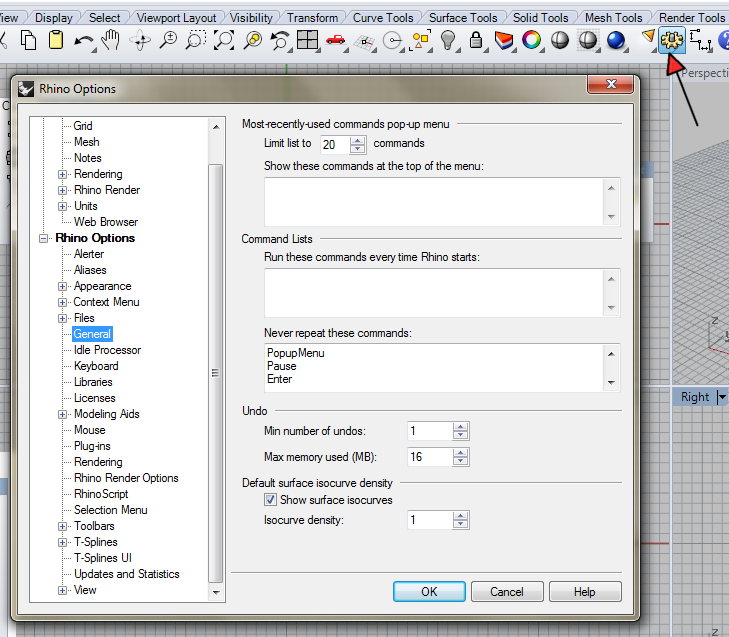Increase the Limit list to commands value
This screenshot has height=637, width=729.
(358, 139)
